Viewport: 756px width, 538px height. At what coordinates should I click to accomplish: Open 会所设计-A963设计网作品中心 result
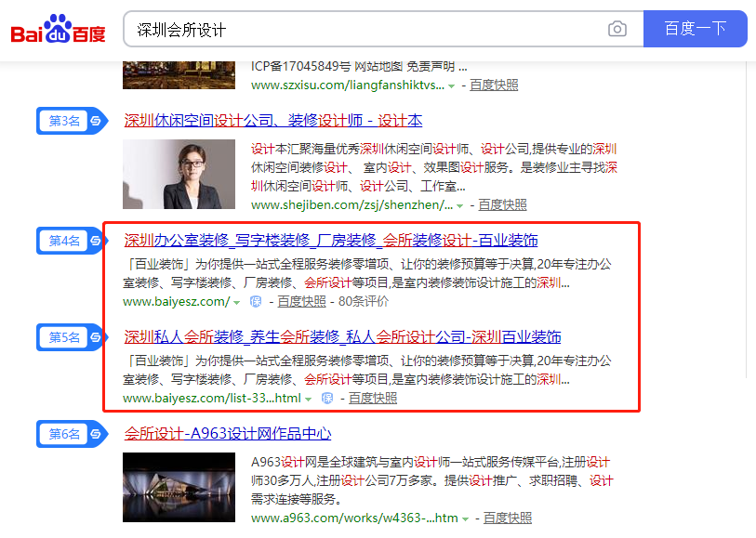coord(228,434)
